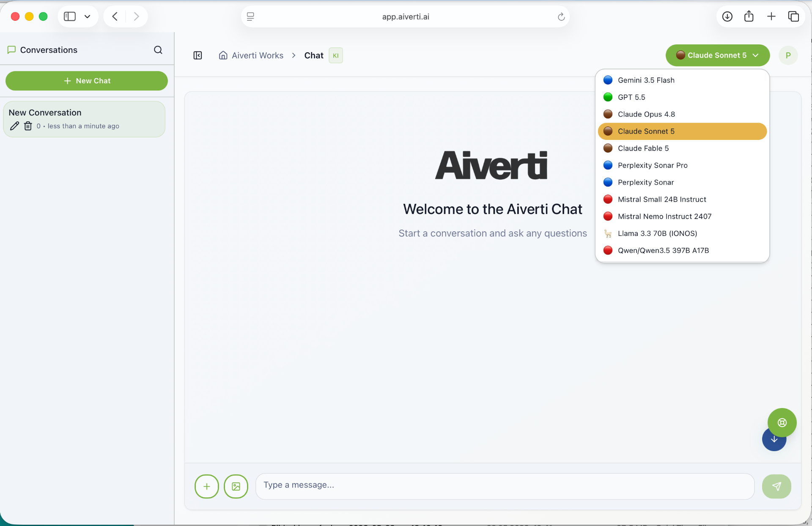The image size is (812, 526).
Task: Pick highlighted Claude Sonnet 5 entry
Action: click(682, 131)
